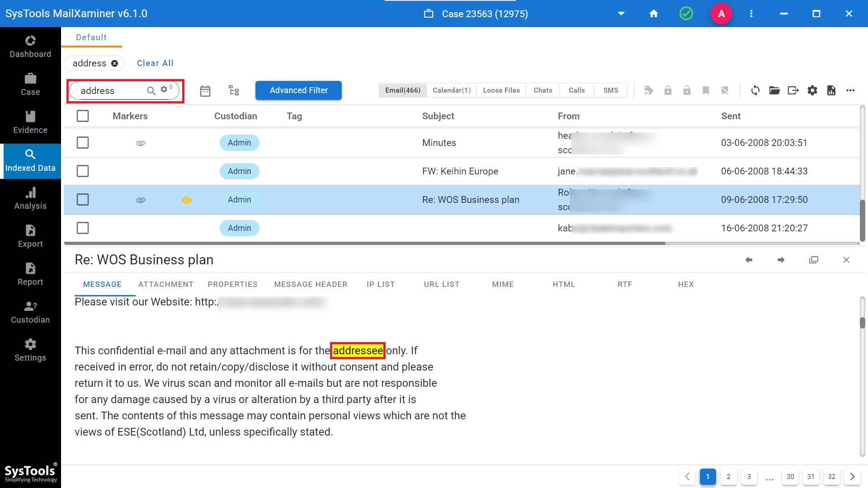The height and width of the screenshot is (488, 868).
Task: Open the Evidence sidebar section
Action: pyautogui.click(x=30, y=122)
